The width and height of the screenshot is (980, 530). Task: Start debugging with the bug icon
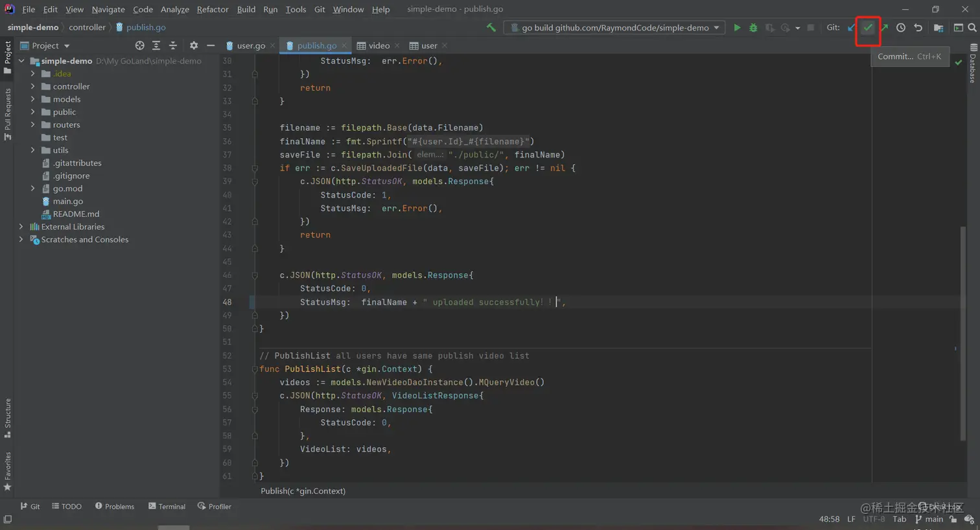click(x=753, y=28)
